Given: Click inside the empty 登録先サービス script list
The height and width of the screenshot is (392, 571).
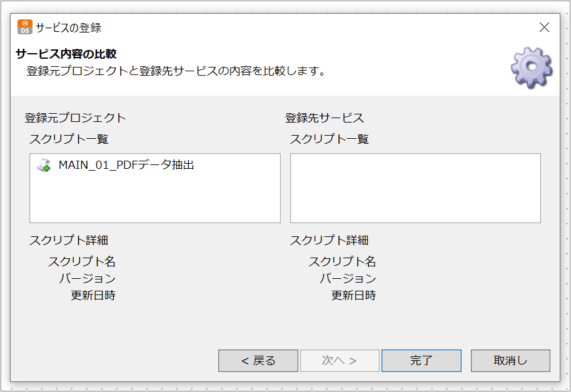Looking at the screenshot, I should [x=415, y=188].
